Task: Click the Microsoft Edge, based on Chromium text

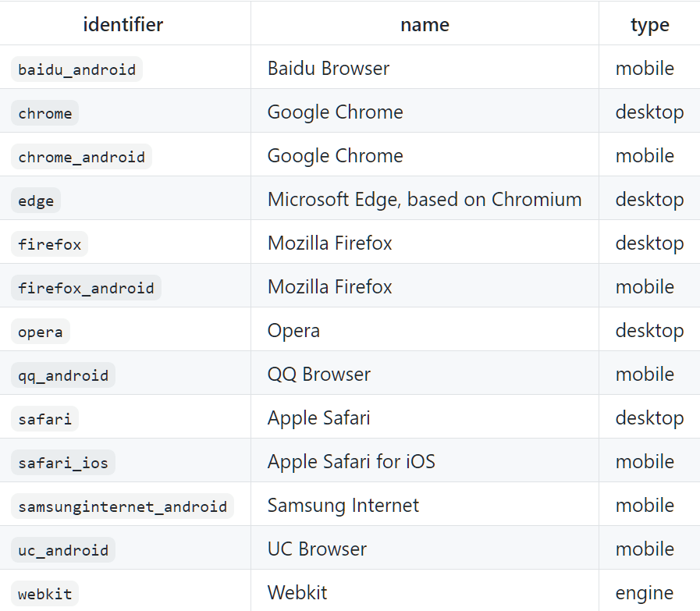Action: click(424, 200)
